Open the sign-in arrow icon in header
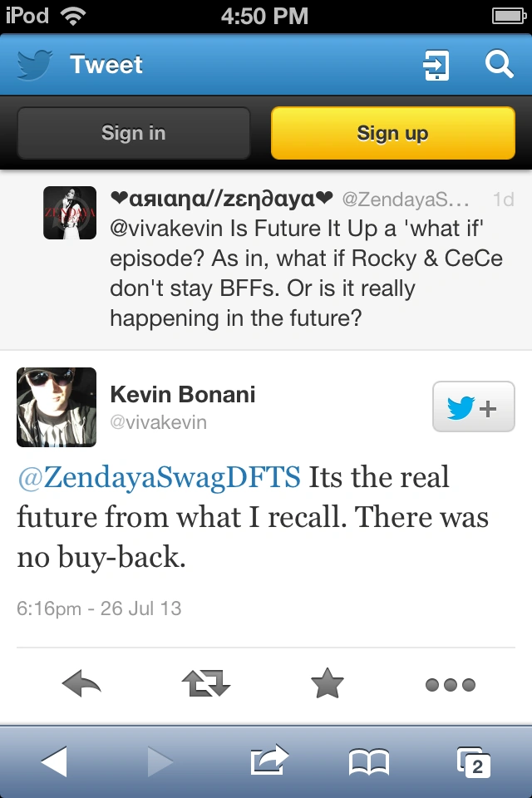 pos(436,65)
